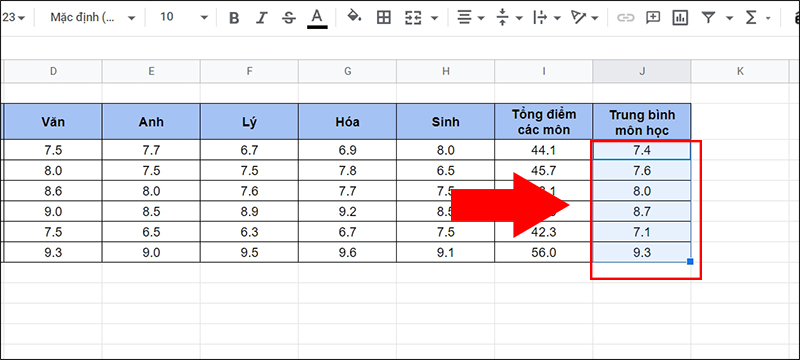Open the text color picker

317,18
